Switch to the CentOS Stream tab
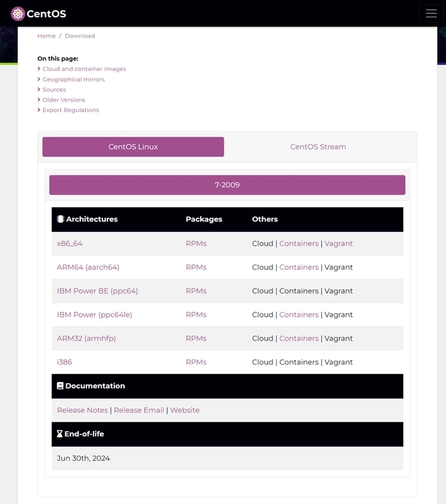This screenshot has width=446, height=504. (x=318, y=147)
